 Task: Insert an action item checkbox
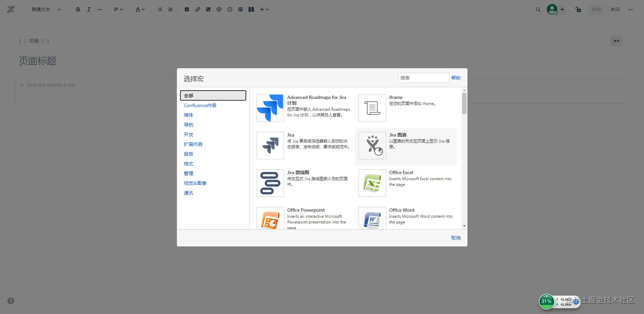[x=187, y=9]
